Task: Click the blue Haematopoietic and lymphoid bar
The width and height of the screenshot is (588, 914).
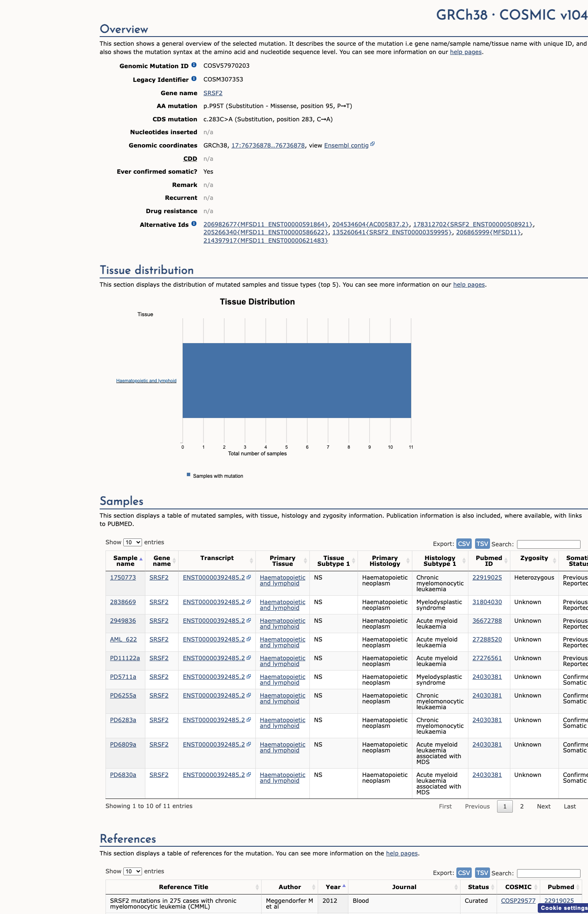Action: [297, 381]
